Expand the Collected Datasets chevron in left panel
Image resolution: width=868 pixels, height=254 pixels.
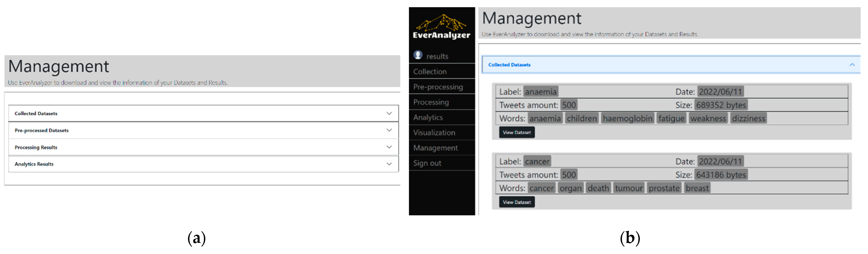tap(389, 113)
